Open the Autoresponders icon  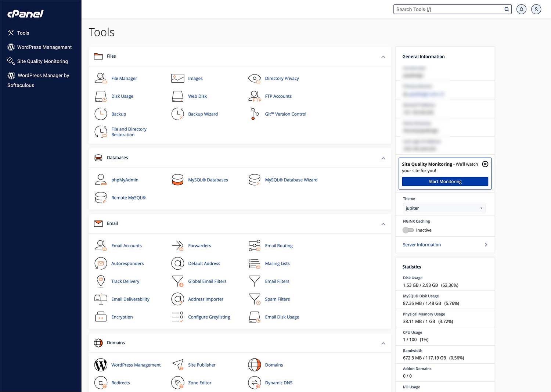(101, 263)
